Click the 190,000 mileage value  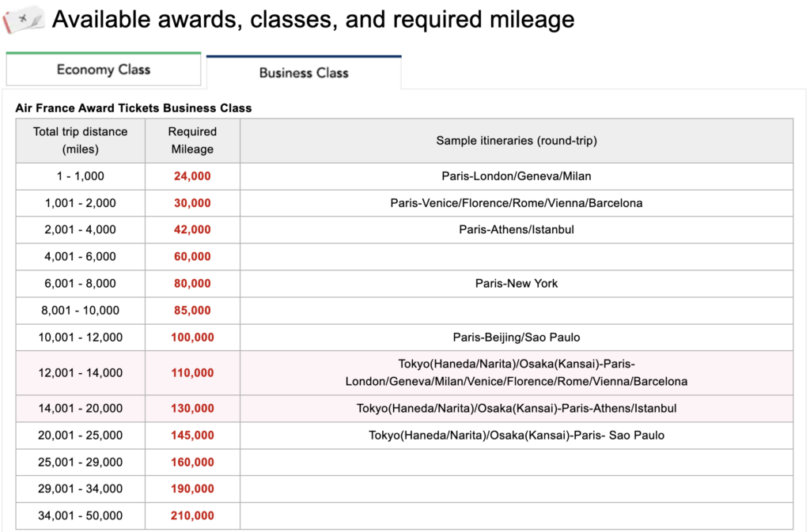pos(192,489)
